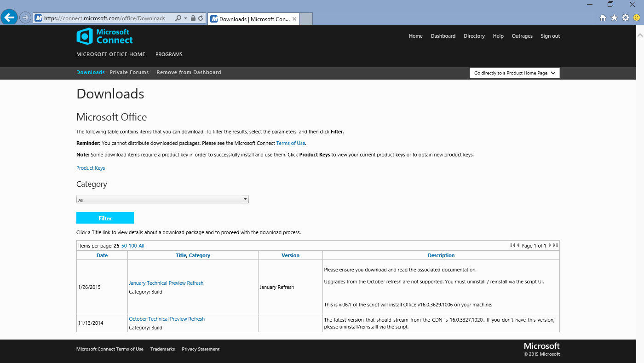Click the browser address bar URL
The width and height of the screenshot is (644, 363).
[104, 18]
